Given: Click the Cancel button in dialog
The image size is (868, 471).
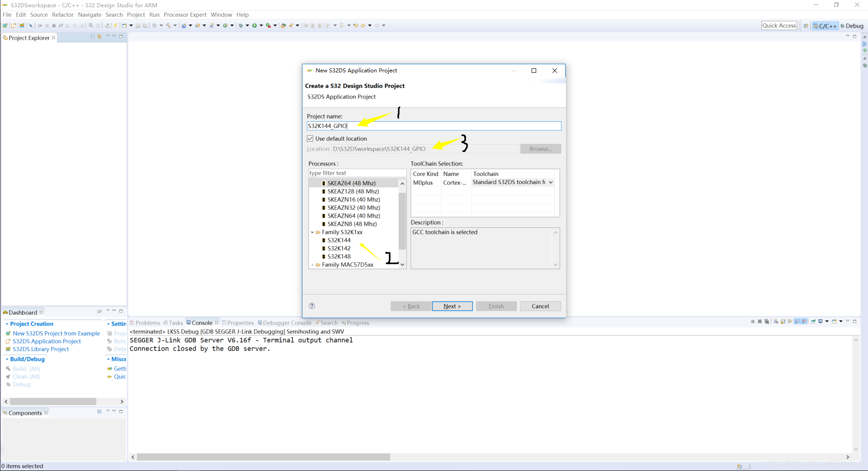Looking at the screenshot, I should [540, 306].
